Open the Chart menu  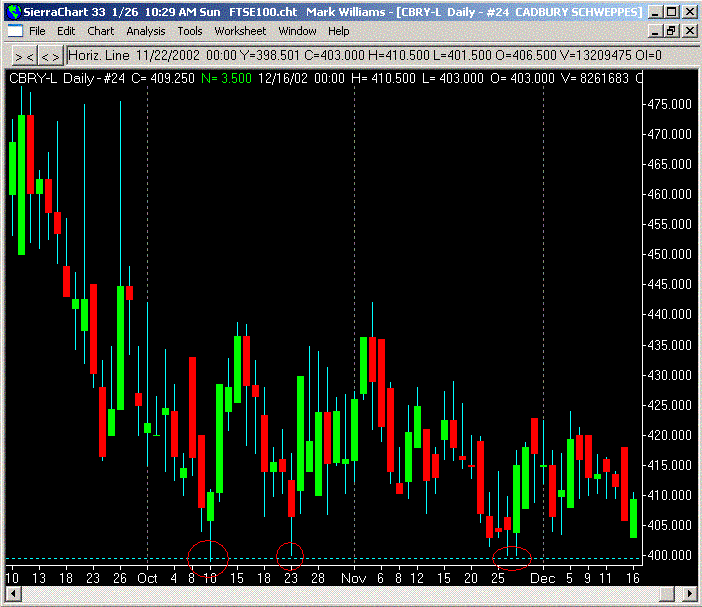coord(101,31)
